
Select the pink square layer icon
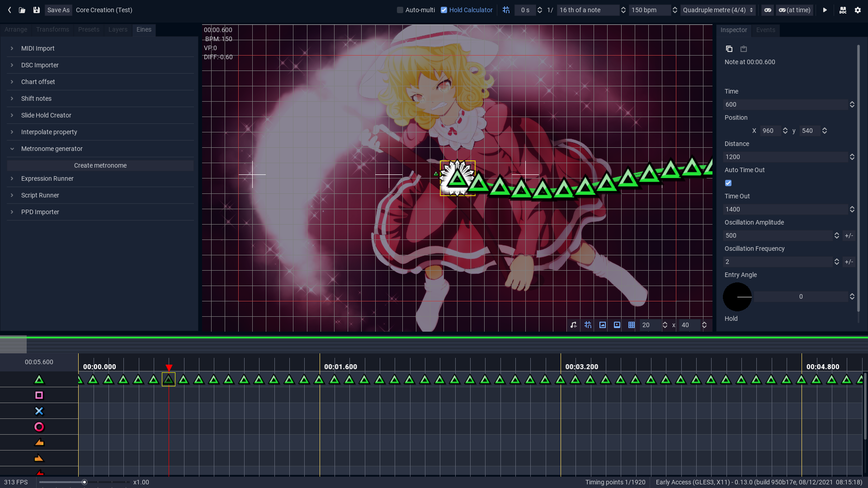[39, 395]
